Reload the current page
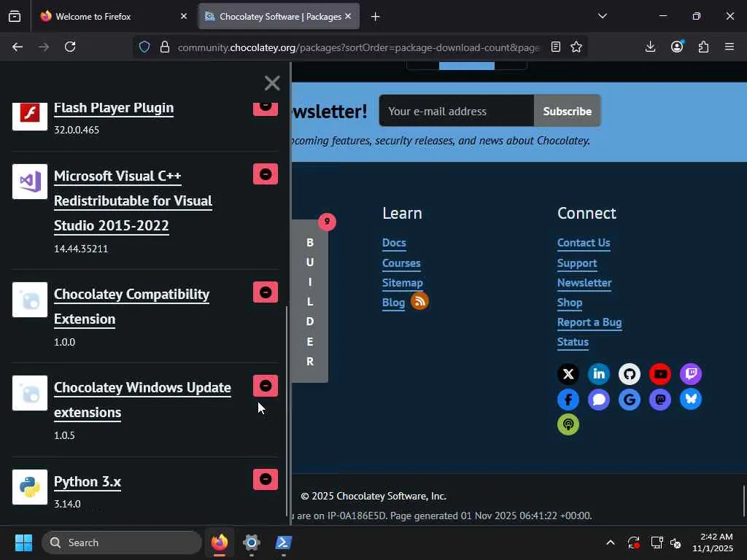Viewport: 747px width, 560px height. pos(70,47)
